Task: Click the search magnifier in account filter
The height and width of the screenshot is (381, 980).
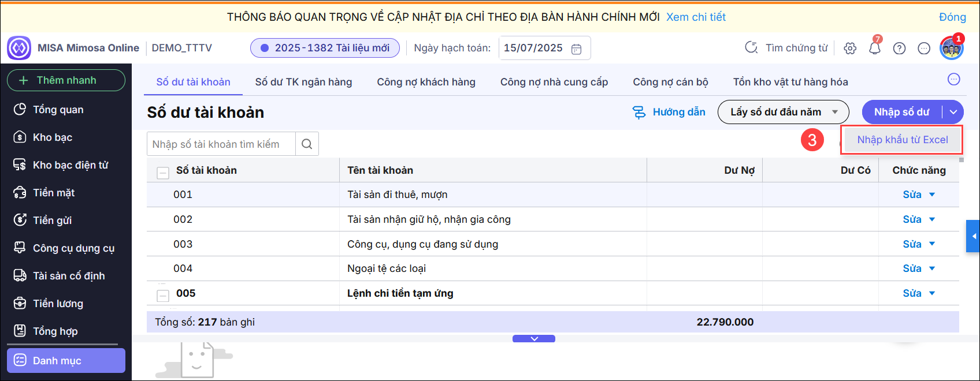Action: click(307, 144)
